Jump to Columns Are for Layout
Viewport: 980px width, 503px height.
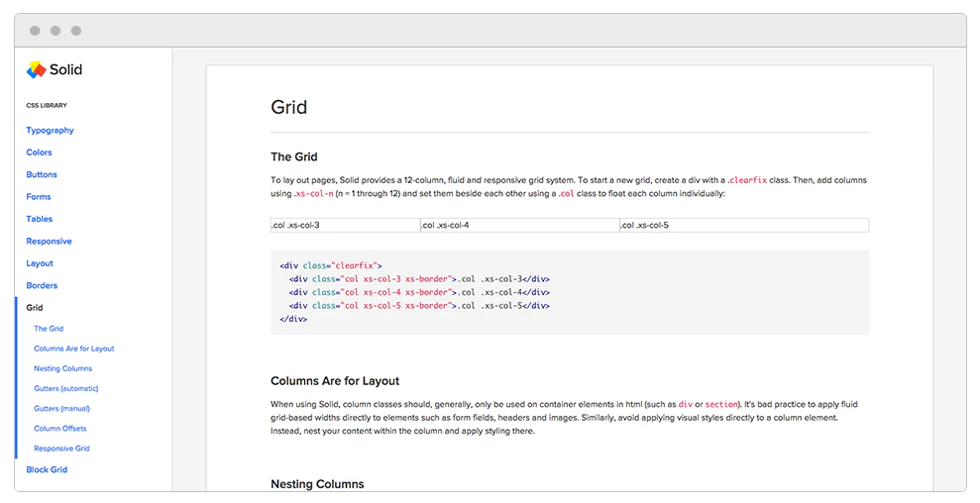coord(73,349)
